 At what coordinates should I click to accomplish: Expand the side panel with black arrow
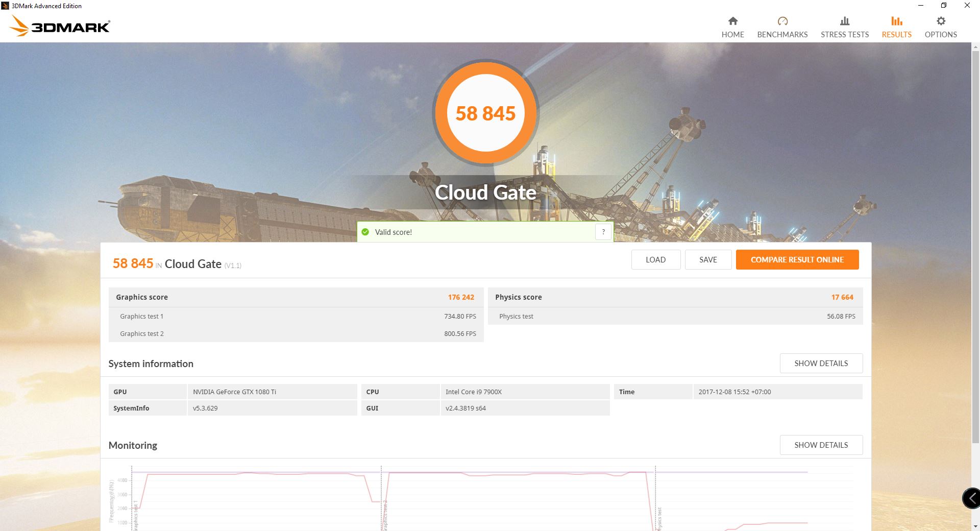[x=972, y=498]
